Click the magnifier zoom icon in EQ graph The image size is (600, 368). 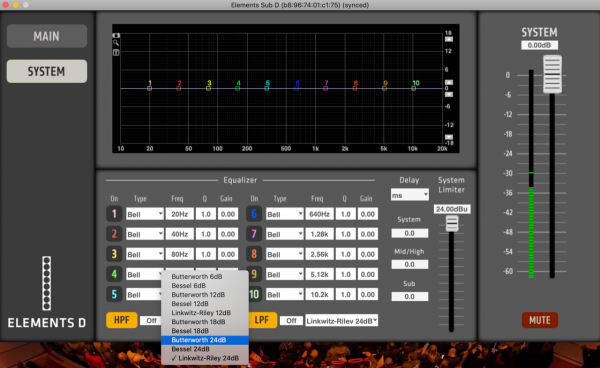(116, 43)
